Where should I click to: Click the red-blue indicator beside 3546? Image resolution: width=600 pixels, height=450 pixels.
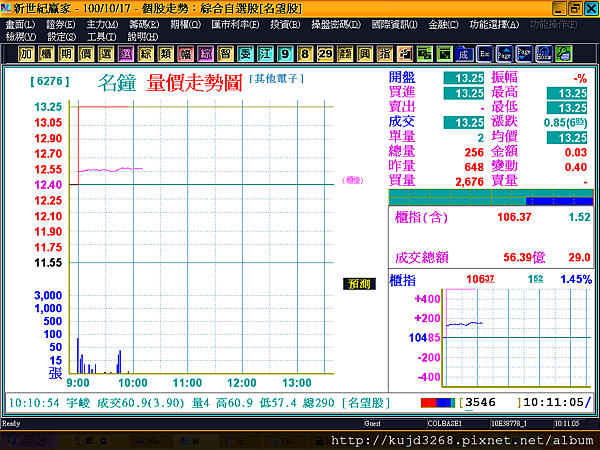[x=437, y=403]
